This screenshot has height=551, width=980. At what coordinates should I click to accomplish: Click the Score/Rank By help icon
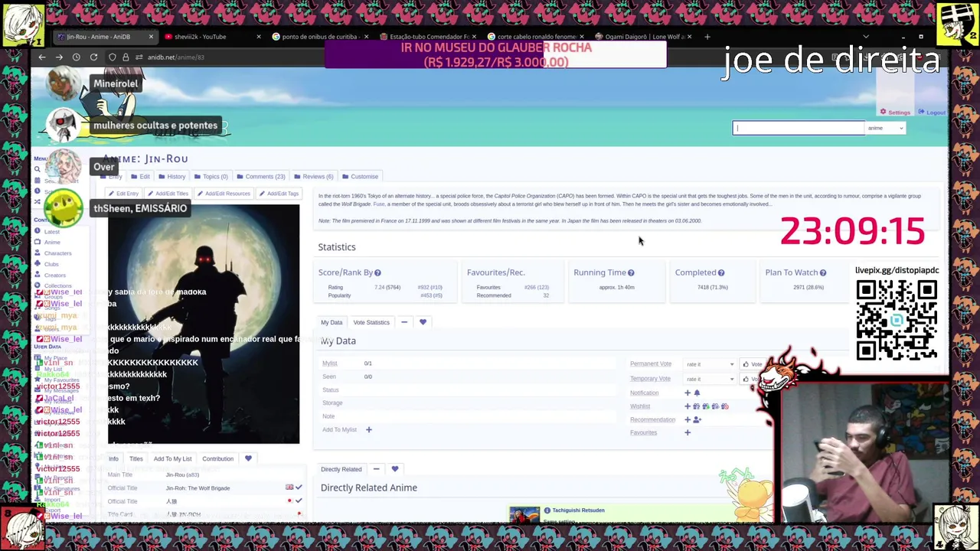click(x=377, y=273)
